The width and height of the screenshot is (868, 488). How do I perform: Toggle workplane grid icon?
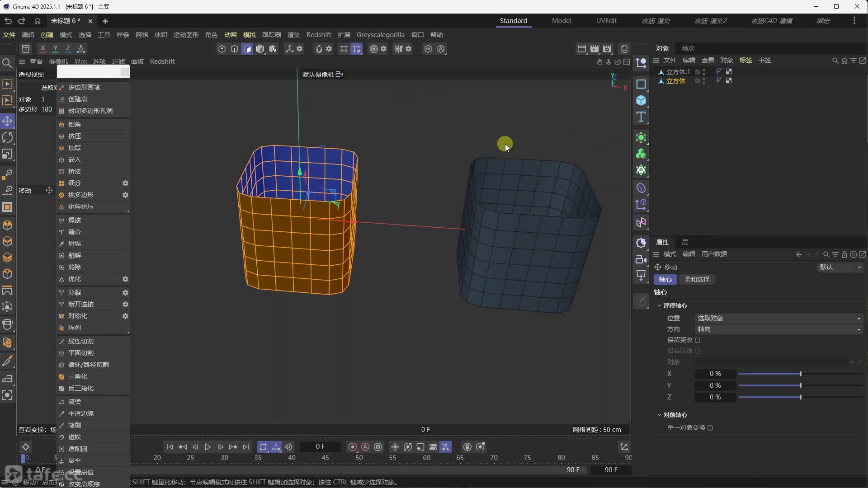point(344,49)
